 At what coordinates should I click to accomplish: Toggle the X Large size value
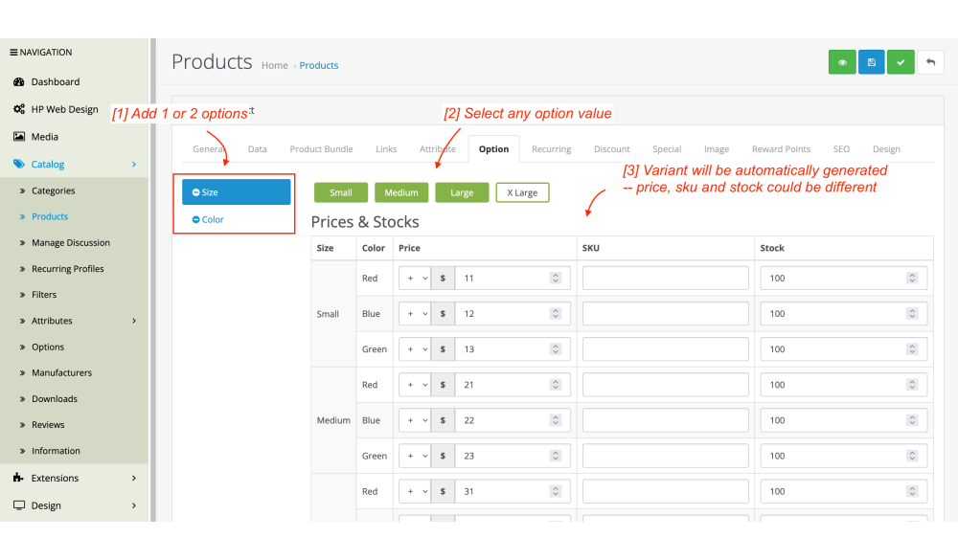pyautogui.click(x=522, y=192)
